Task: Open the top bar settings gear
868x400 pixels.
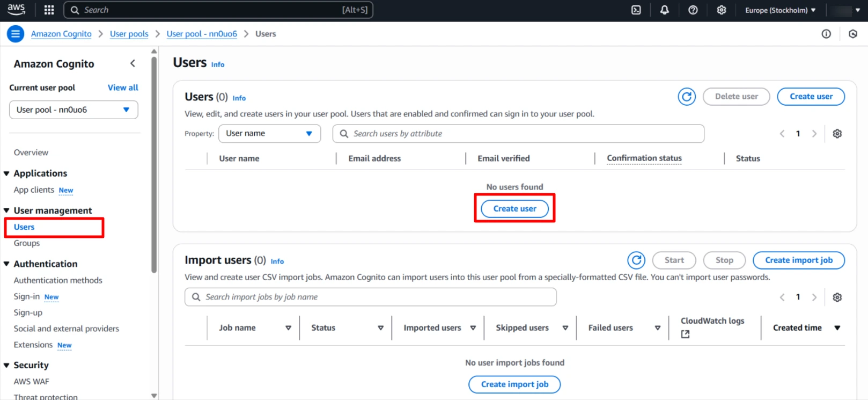Action: click(x=722, y=10)
